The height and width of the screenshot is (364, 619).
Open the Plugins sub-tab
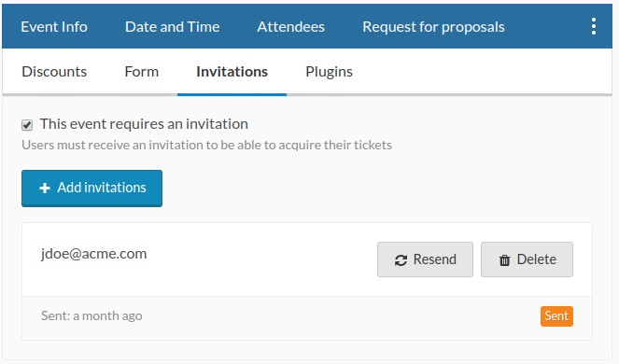[329, 72]
